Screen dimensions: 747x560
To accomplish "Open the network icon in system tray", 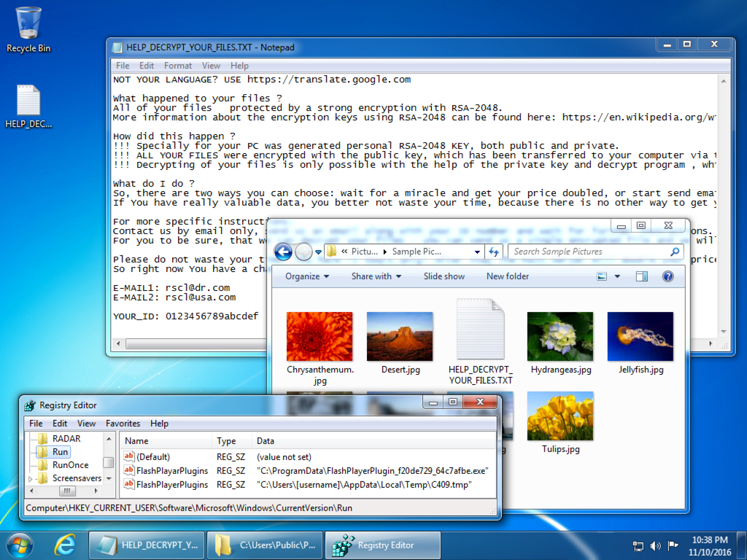I will coord(638,546).
